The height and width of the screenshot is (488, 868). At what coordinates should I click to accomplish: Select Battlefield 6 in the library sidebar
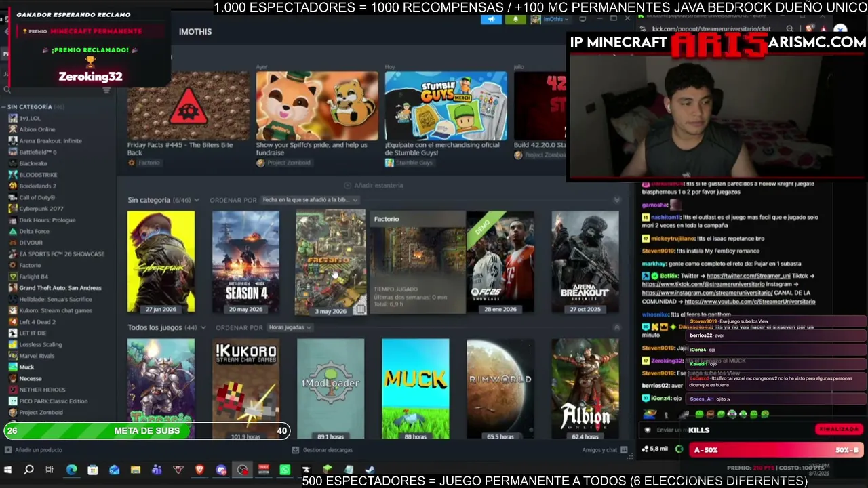(x=37, y=152)
